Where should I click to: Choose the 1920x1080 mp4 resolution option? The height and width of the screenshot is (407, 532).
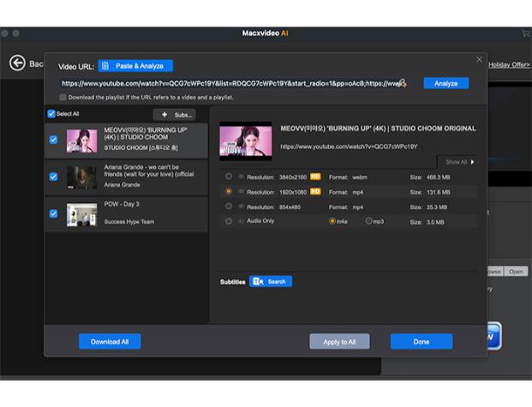pyautogui.click(x=229, y=191)
